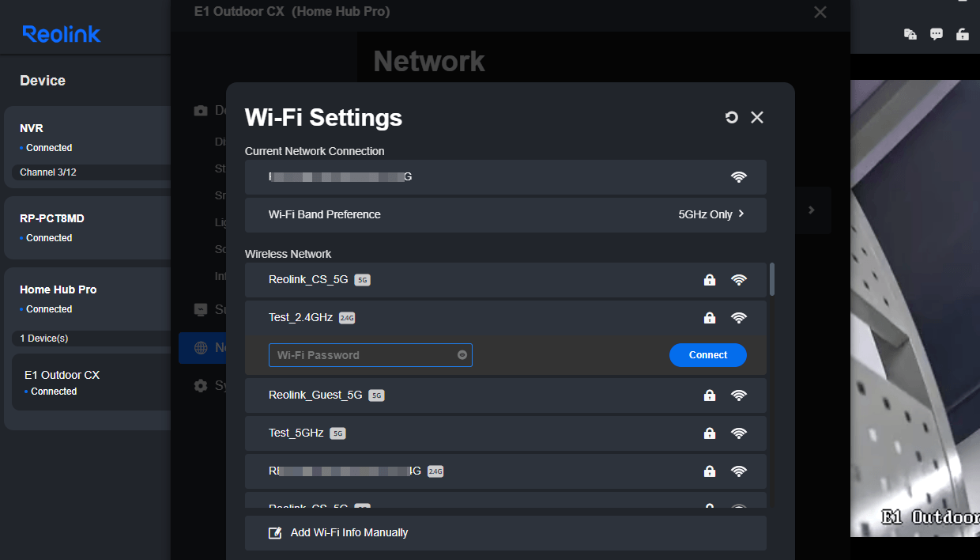Click the unlock padlock icon at top right
The image size is (980, 560).
[963, 34]
